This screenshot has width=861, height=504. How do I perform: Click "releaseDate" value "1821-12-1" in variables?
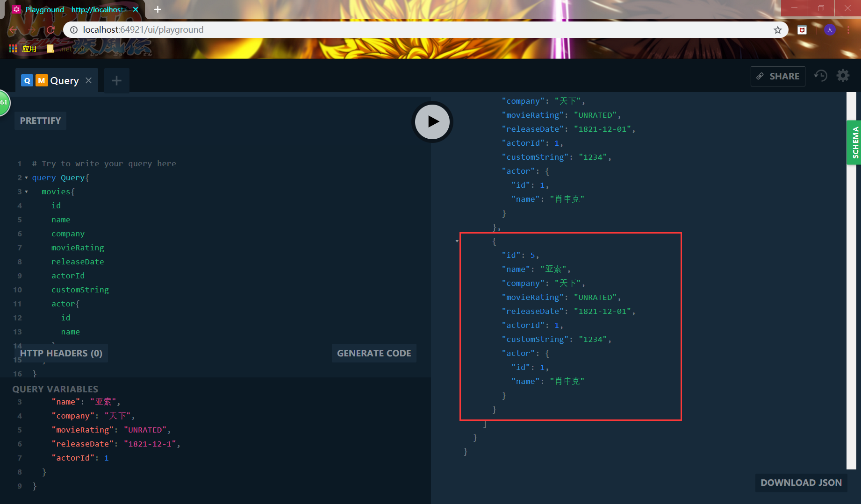tap(150, 444)
